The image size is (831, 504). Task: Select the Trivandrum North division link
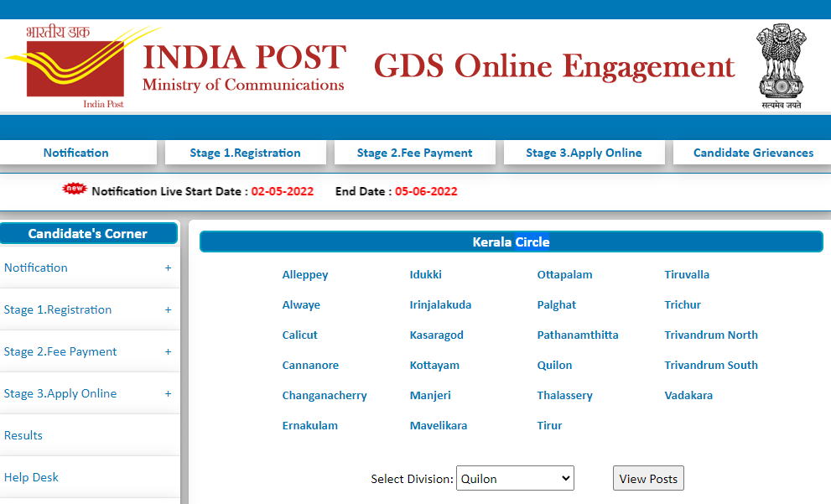[x=711, y=335]
